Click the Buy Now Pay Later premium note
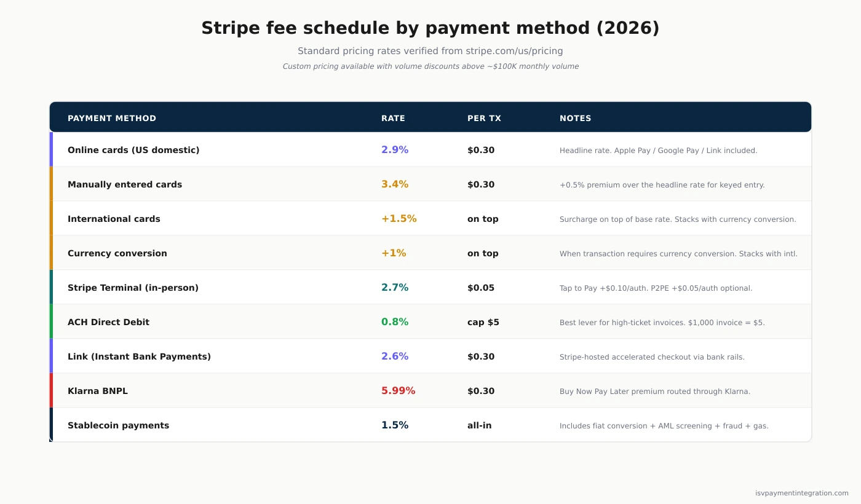The image size is (861, 504). coord(655,392)
